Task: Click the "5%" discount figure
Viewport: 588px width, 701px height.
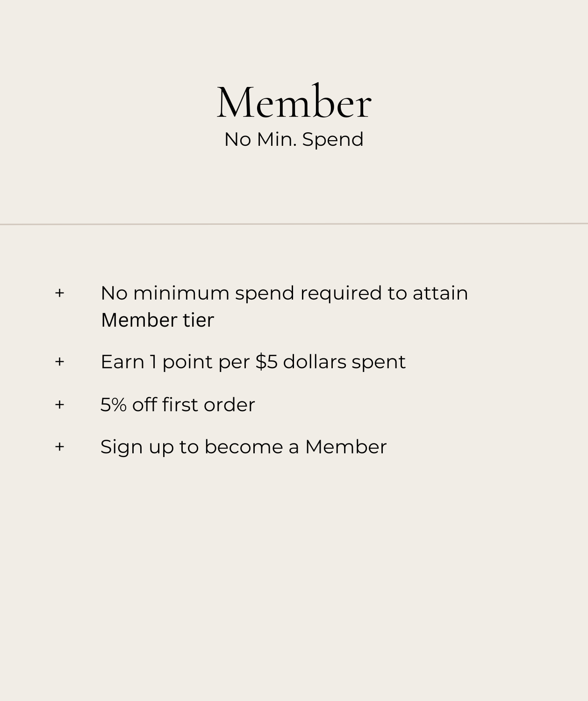Action: click(x=113, y=405)
